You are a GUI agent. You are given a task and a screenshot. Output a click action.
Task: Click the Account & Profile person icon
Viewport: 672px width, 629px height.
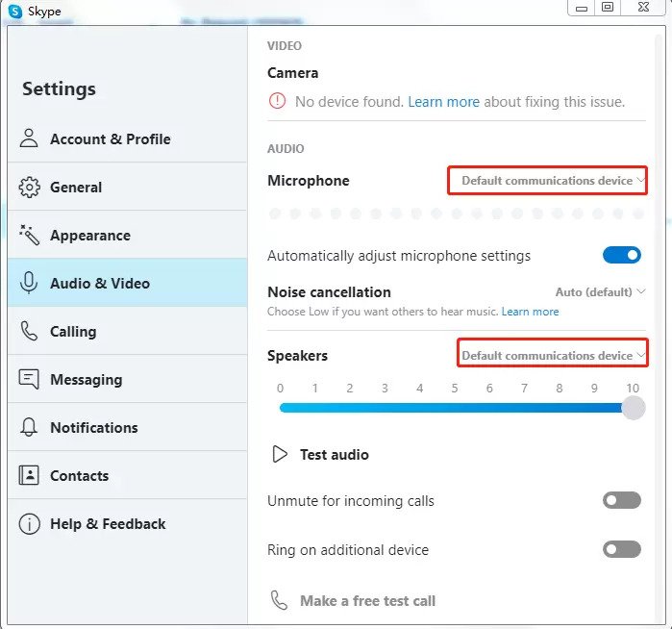[29, 138]
